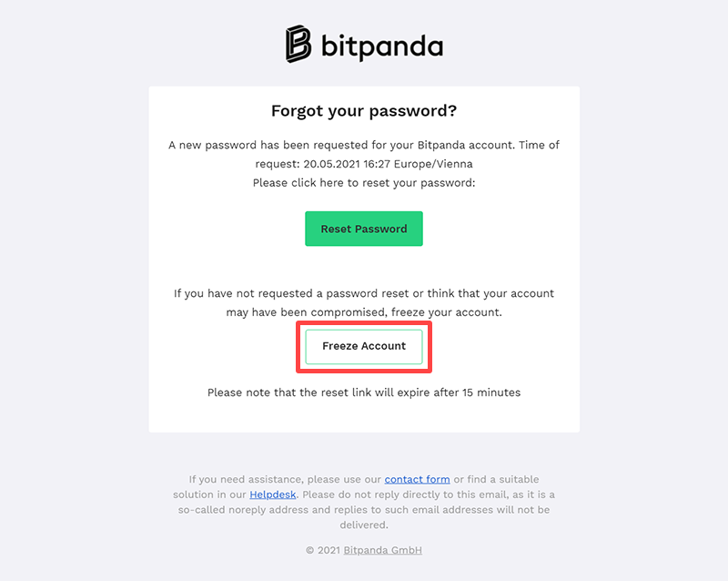Click "Please click here to reset your password" line

click(363, 183)
